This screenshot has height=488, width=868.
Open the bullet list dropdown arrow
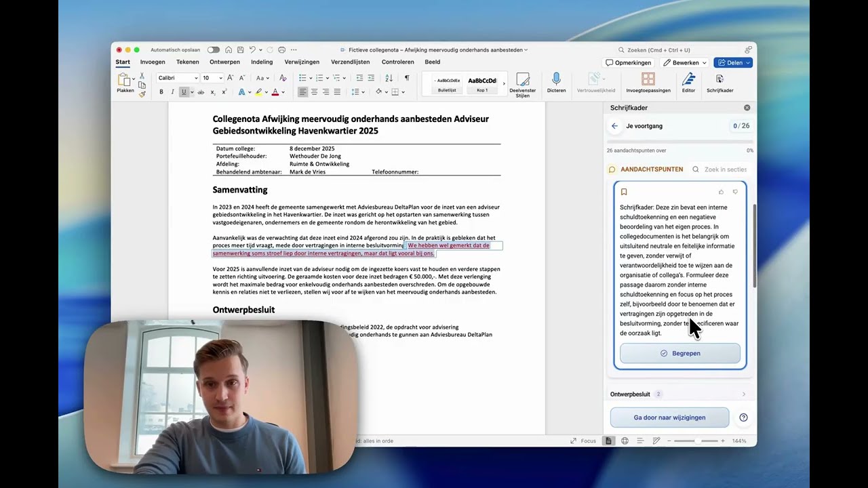click(311, 78)
